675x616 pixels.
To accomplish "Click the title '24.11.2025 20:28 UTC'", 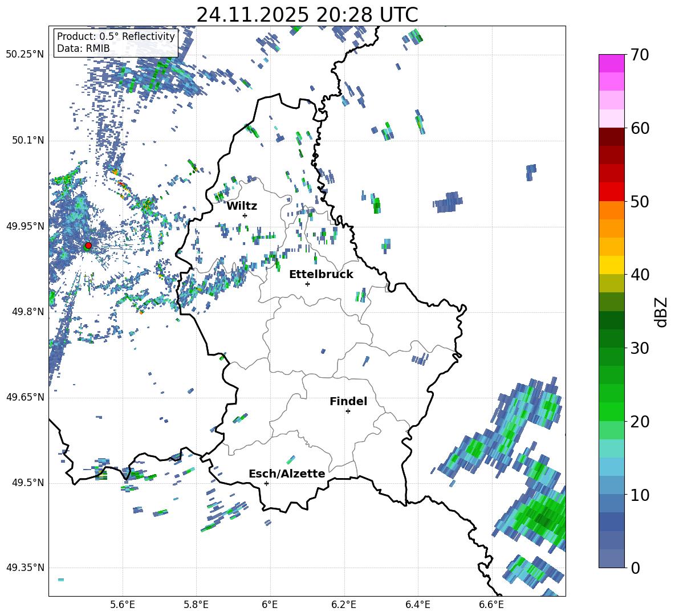I will point(307,15).
